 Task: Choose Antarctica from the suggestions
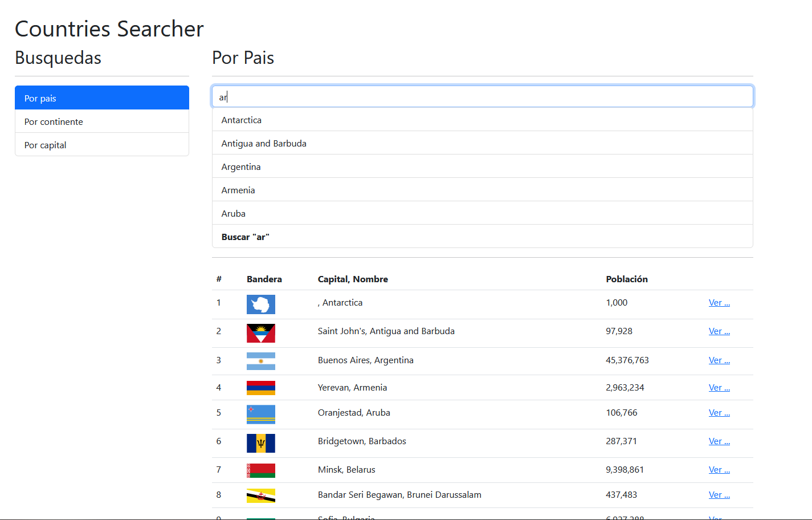click(x=483, y=120)
